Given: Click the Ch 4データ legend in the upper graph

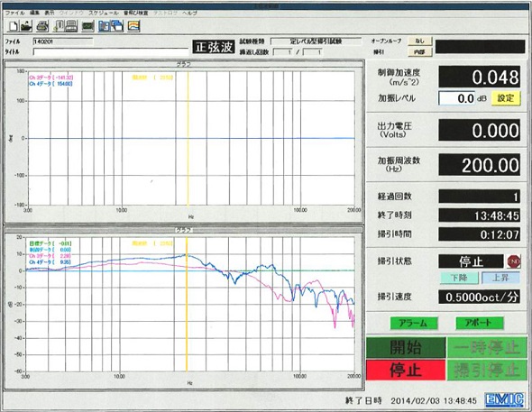Looking at the screenshot, I should 50,84.
